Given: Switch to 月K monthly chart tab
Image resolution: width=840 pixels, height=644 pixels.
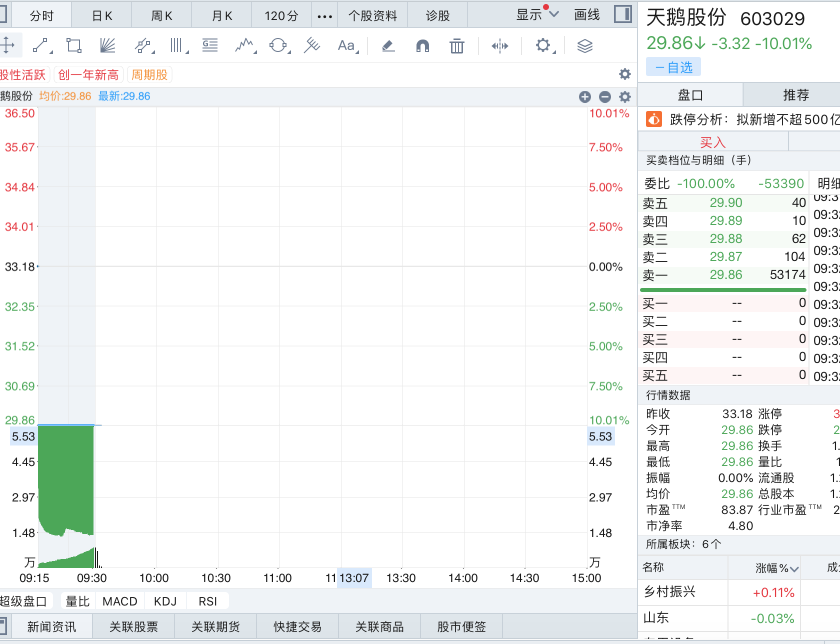Looking at the screenshot, I should (x=222, y=15).
